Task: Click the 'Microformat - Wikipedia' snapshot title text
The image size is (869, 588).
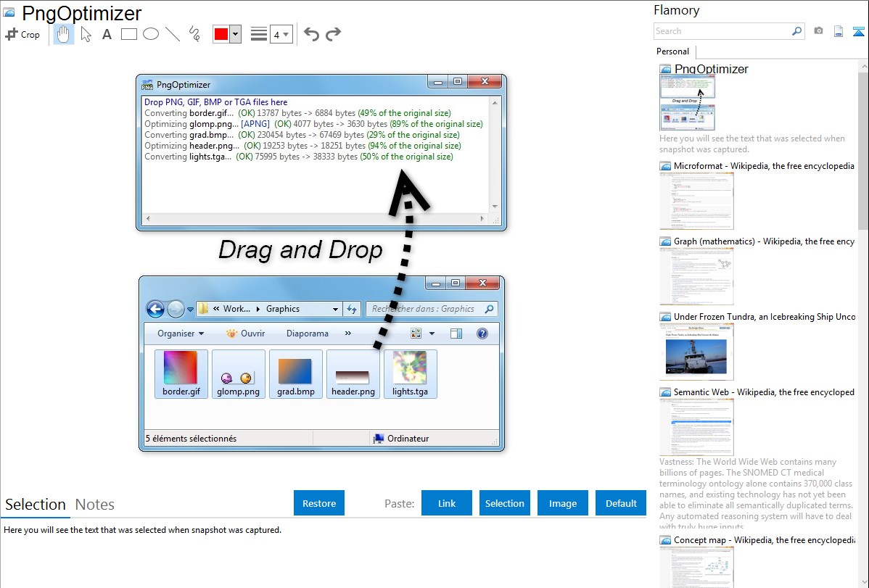Action: (764, 166)
